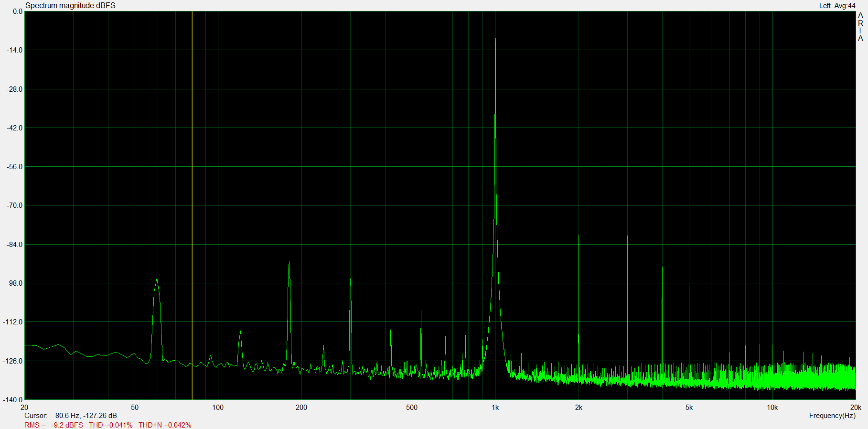Click the vertical ARTA label
The image size is (868, 429).
coord(860,27)
